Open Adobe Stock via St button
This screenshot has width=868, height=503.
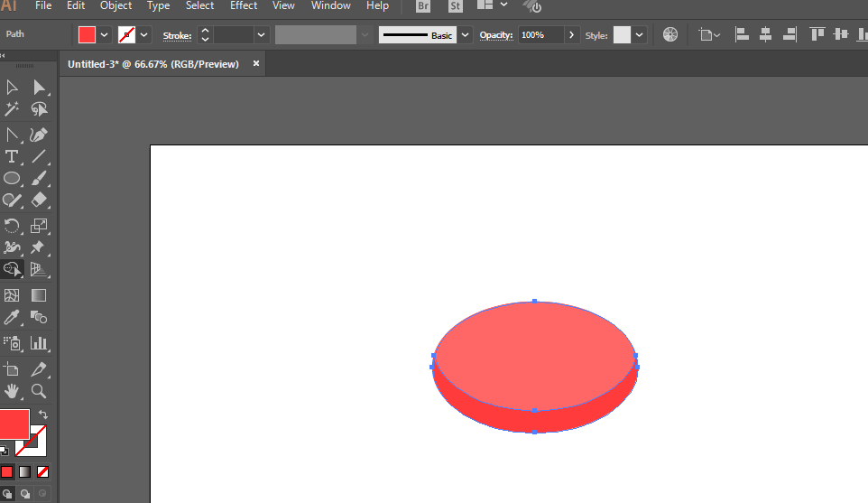coord(456,5)
